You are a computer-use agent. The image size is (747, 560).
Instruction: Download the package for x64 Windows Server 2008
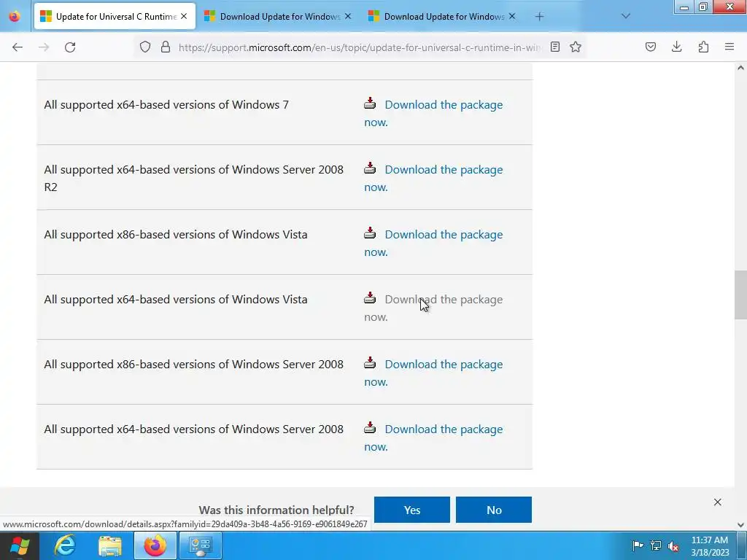click(x=444, y=429)
